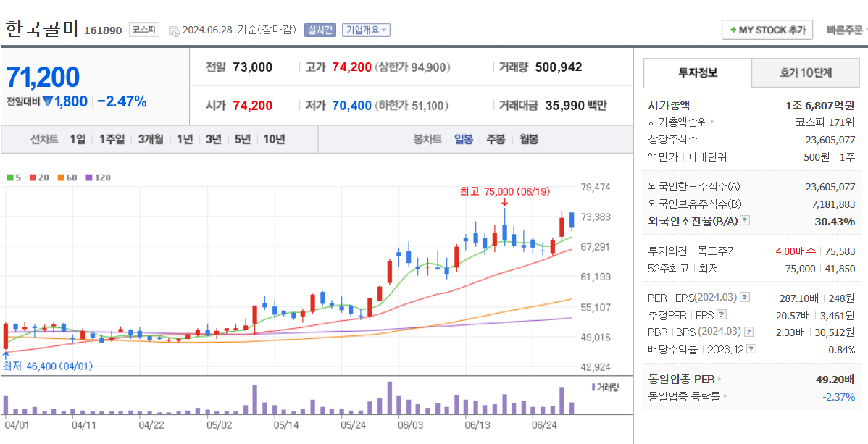
Task: Click the calendar clock icon beside 2024.06.28
Action: 173,30
